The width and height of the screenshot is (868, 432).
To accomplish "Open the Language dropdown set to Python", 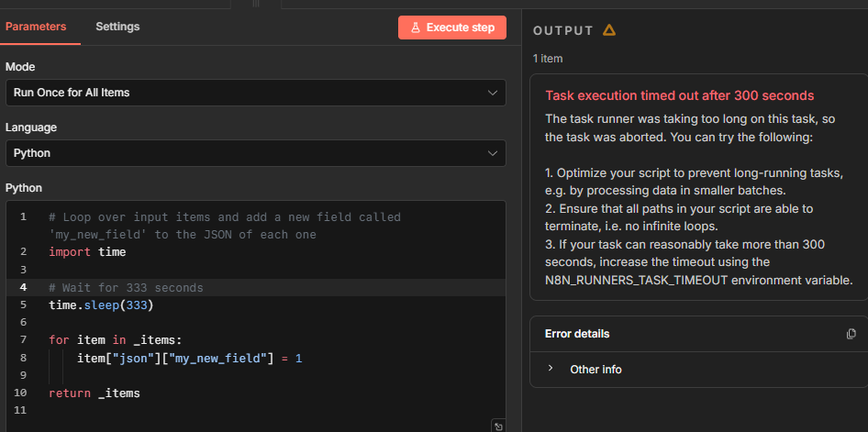I will click(x=255, y=153).
